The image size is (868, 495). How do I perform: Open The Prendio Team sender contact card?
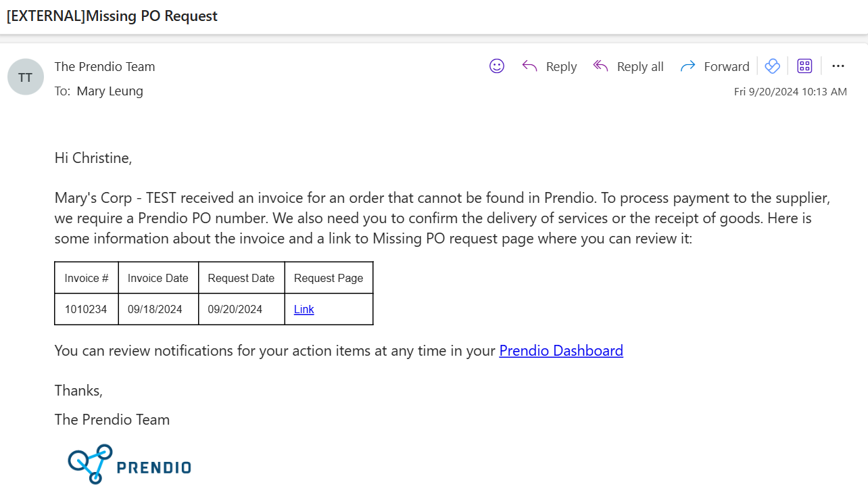click(x=105, y=66)
